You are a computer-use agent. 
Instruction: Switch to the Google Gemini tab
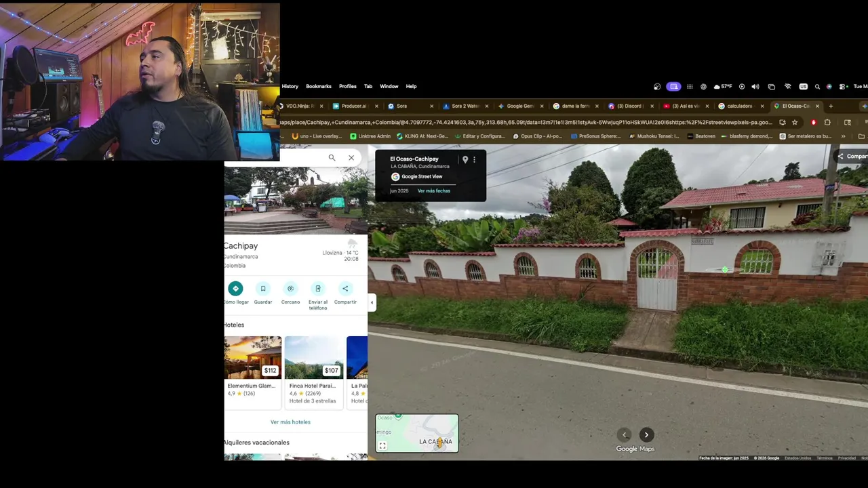pyautogui.click(x=520, y=106)
